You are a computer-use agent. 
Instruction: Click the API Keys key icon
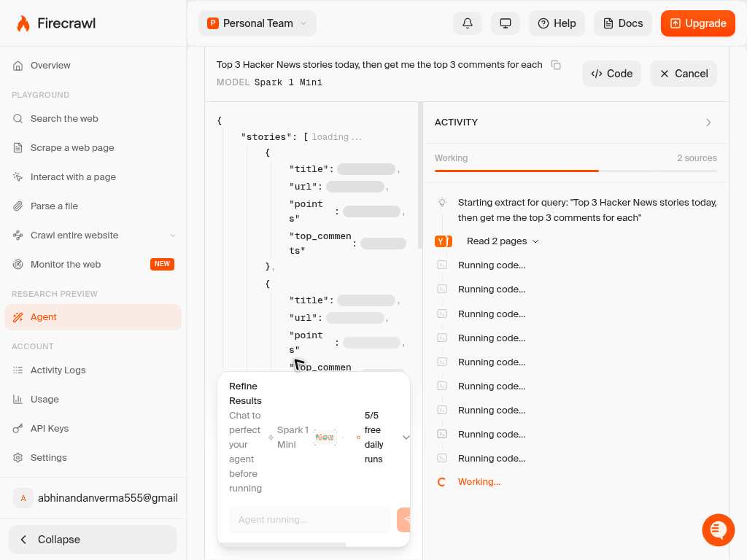(x=18, y=429)
